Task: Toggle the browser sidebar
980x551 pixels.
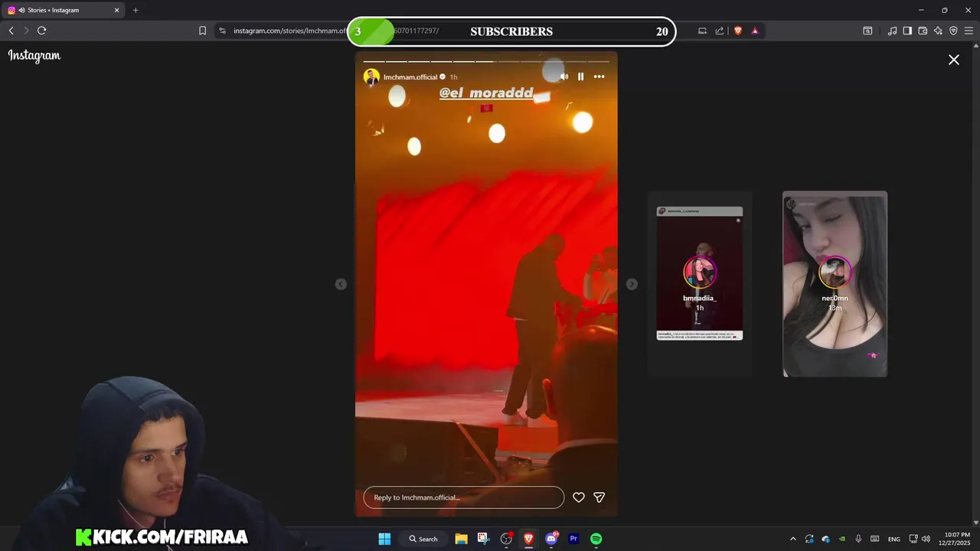Action: (x=907, y=31)
